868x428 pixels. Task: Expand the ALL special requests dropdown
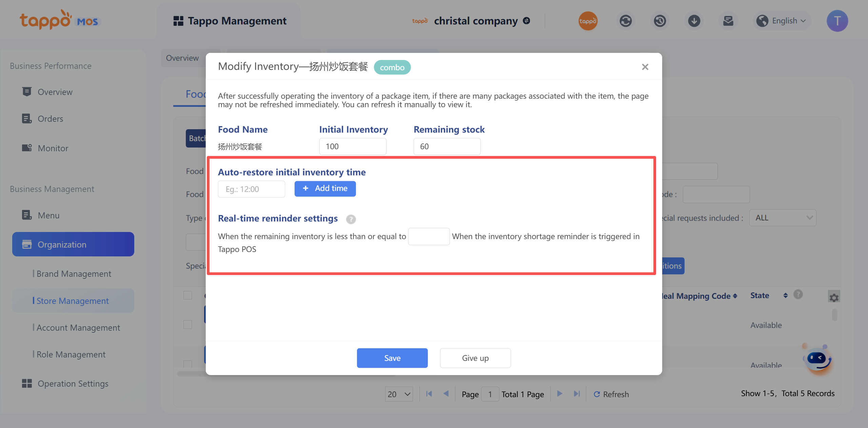783,218
